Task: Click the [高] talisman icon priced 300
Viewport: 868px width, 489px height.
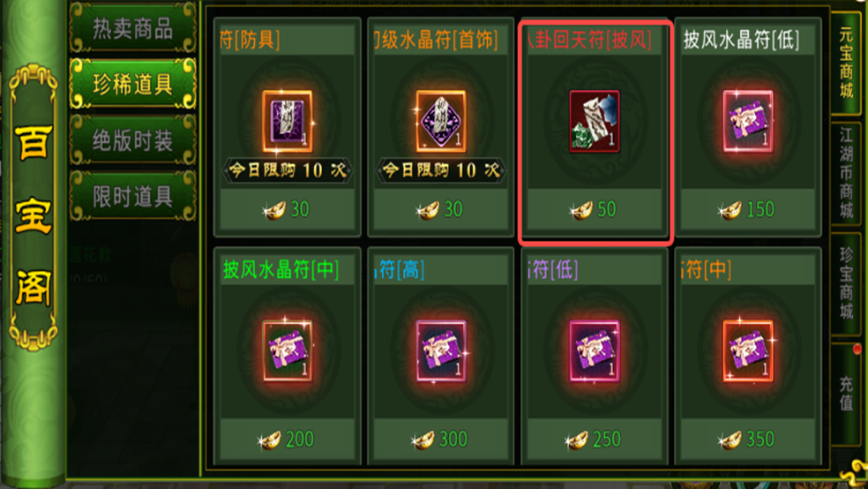Action: pyautogui.click(x=441, y=350)
